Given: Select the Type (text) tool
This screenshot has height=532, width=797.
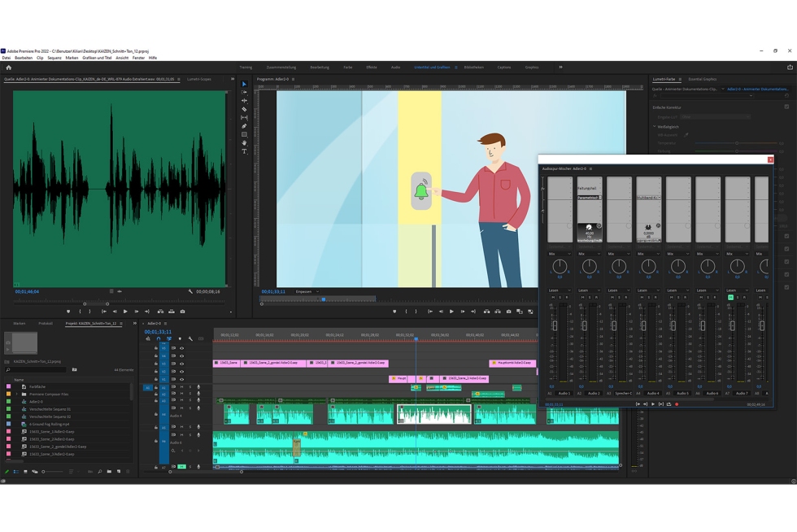Looking at the screenshot, I should pyautogui.click(x=244, y=151).
